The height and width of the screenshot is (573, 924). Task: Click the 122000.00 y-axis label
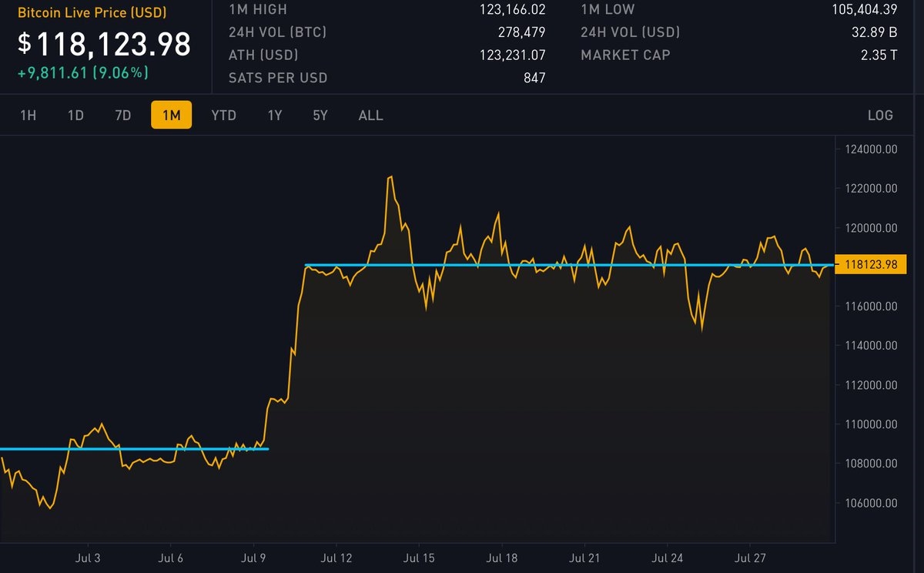(x=871, y=189)
